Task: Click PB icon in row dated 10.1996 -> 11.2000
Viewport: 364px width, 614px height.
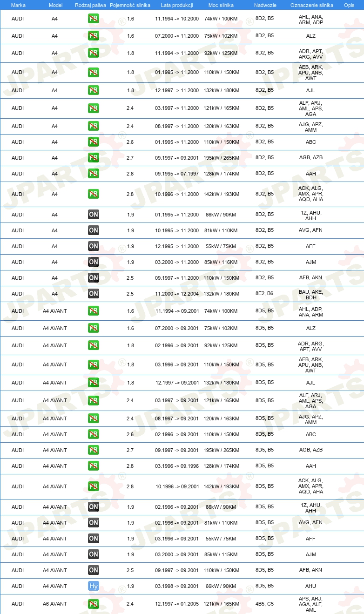Action: (94, 194)
